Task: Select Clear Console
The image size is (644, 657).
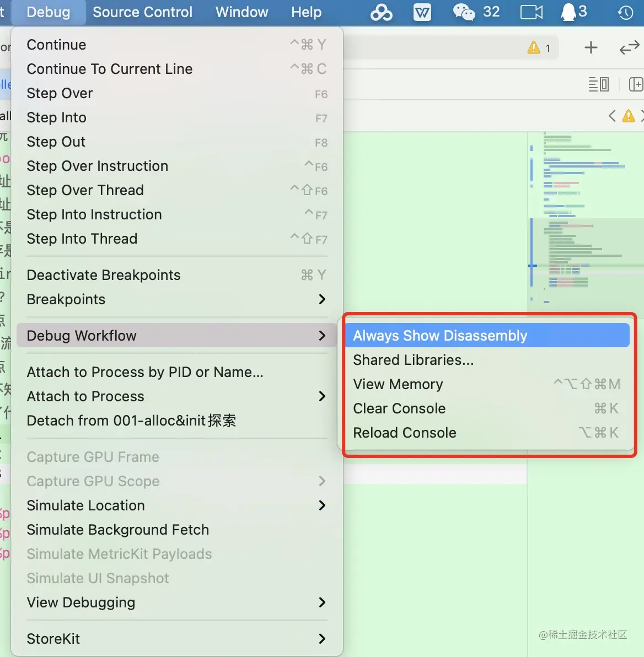Action: (487, 408)
